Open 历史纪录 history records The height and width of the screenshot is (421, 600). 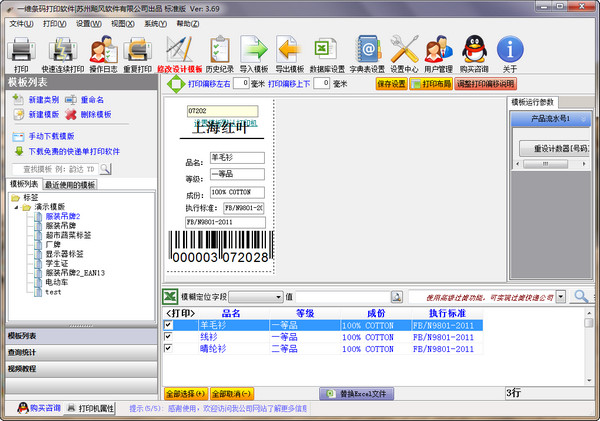220,54
